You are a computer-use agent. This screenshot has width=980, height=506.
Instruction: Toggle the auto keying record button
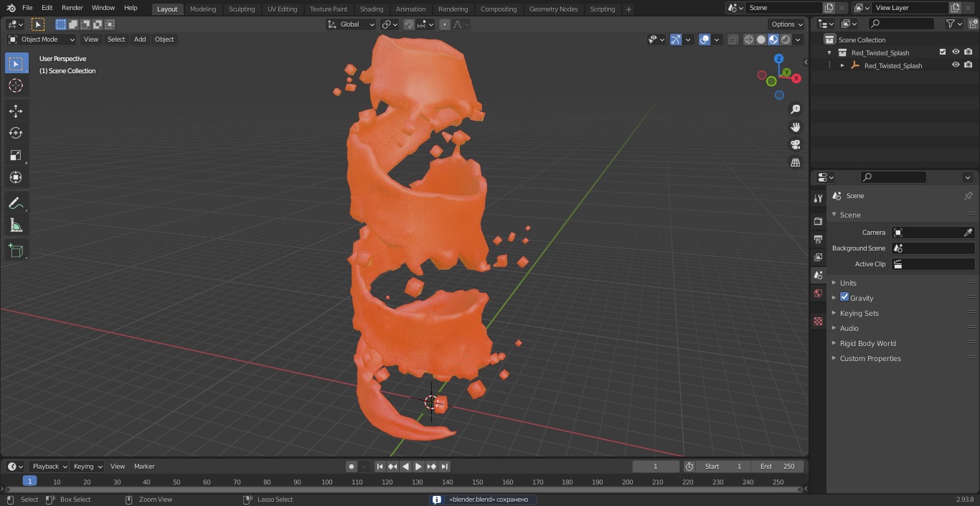pyautogui.click(x=352, y=467)
